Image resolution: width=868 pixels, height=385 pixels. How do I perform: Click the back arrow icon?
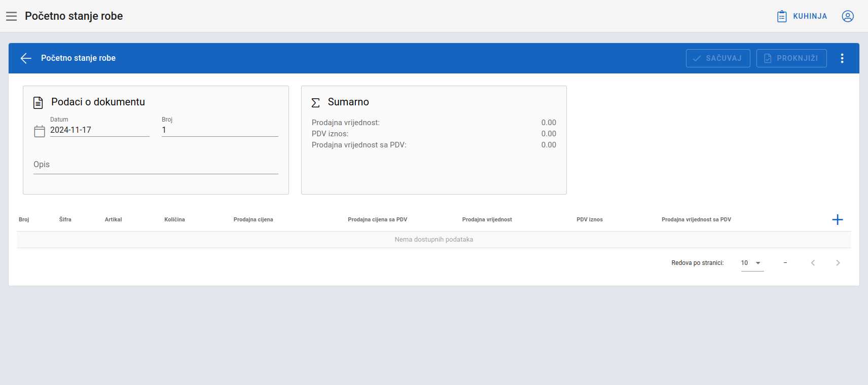tap(26, 58)
